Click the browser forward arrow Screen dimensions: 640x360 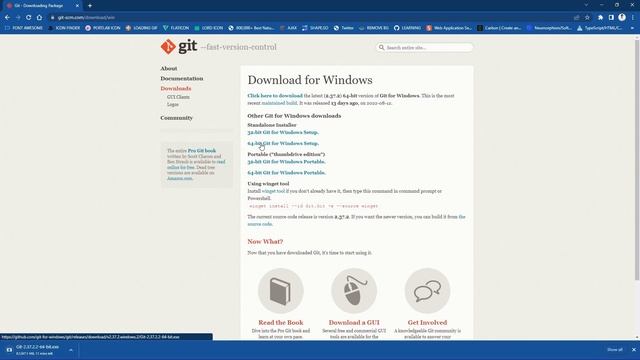[18, 18]
